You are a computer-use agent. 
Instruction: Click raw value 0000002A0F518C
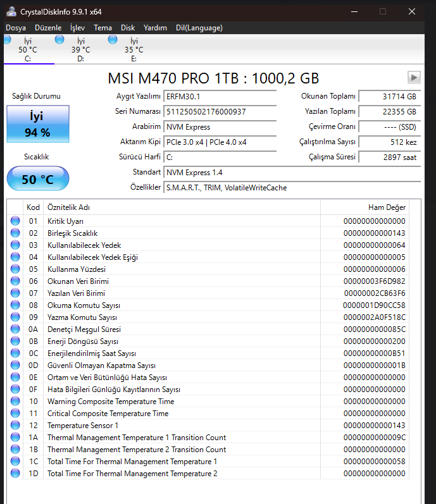click(374, 317)
